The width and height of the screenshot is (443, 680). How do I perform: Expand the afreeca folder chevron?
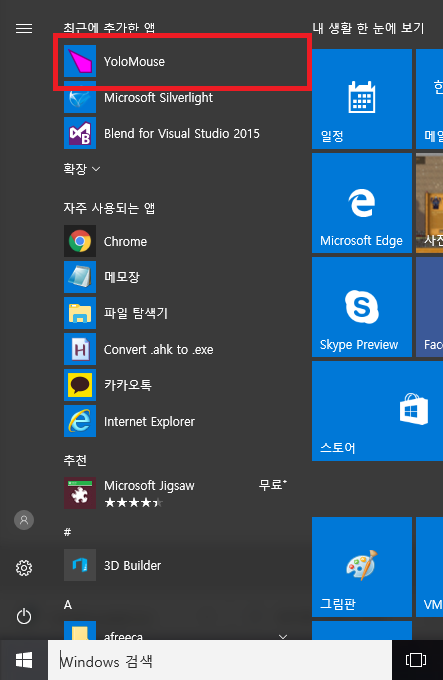click(x=283, y=637)
